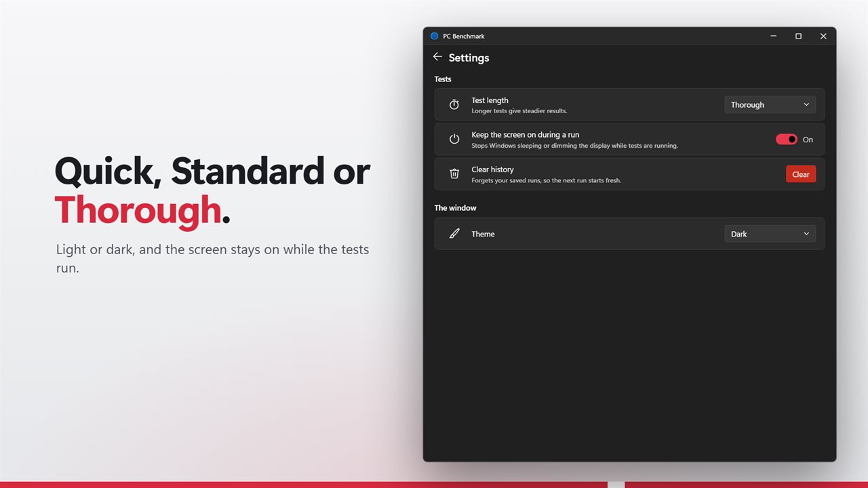Open the Theme dropdown showing Dark
Viewport: 868px width, 488px height.
[x=770, y=234]
